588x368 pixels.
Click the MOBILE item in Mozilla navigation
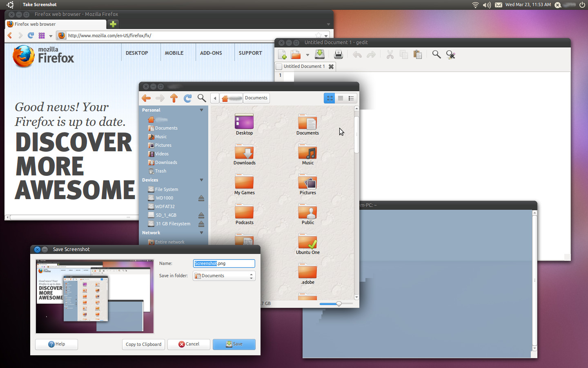click(x=174, y=53)
